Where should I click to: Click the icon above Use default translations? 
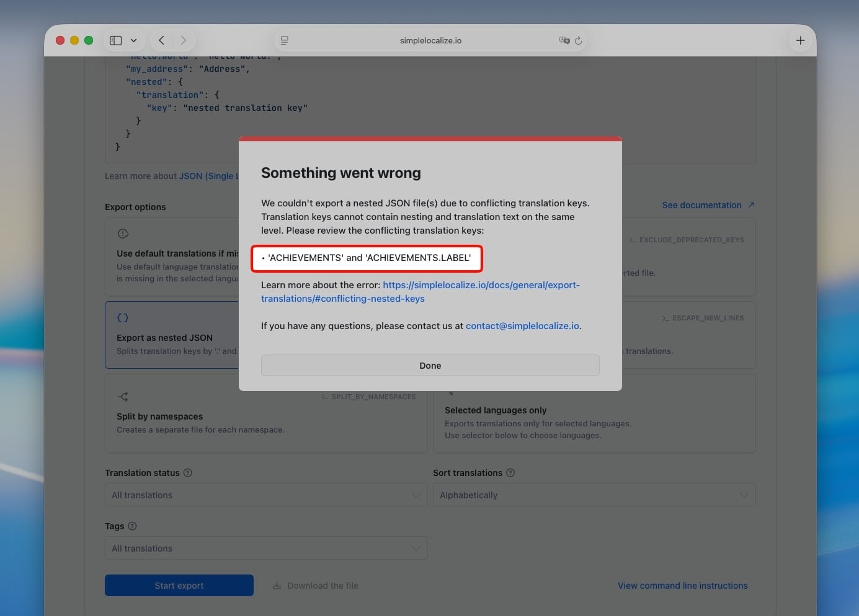coord(123,234)
